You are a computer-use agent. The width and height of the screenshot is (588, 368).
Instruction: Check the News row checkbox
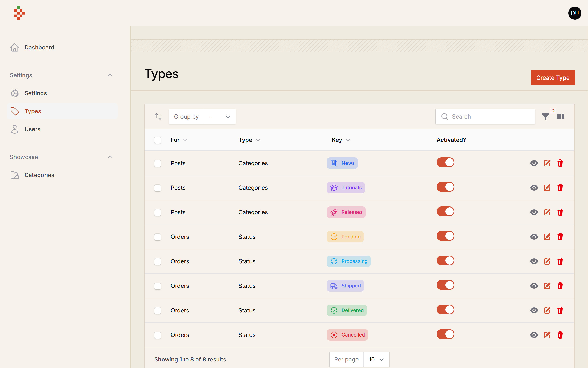(157, 164)
